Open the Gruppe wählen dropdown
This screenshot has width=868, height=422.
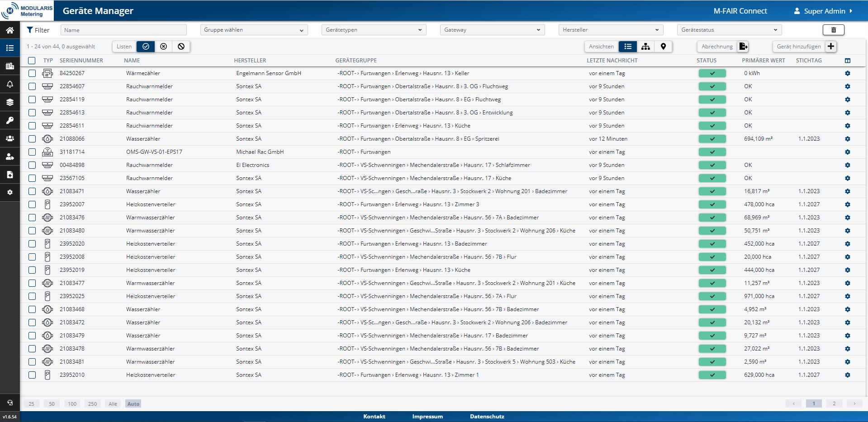[x=253, y=30]
